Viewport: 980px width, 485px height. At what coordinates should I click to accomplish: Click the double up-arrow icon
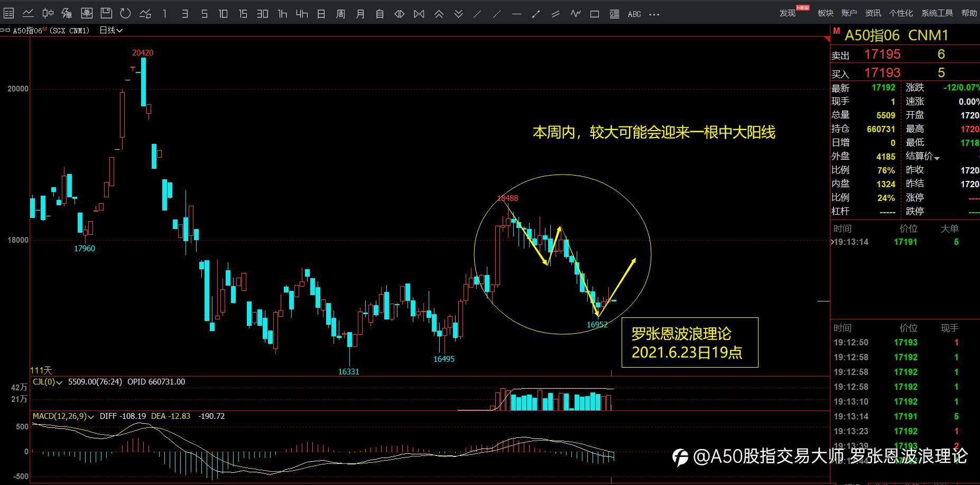click(439, 14)
